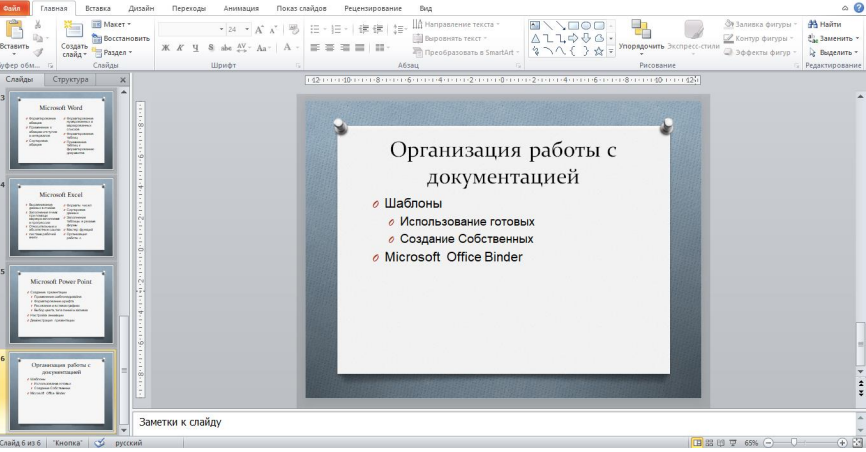Click the zoom slider in status bar
Image resolution: width=866 pixels, height=452 pixels.
tap(794, 442)
